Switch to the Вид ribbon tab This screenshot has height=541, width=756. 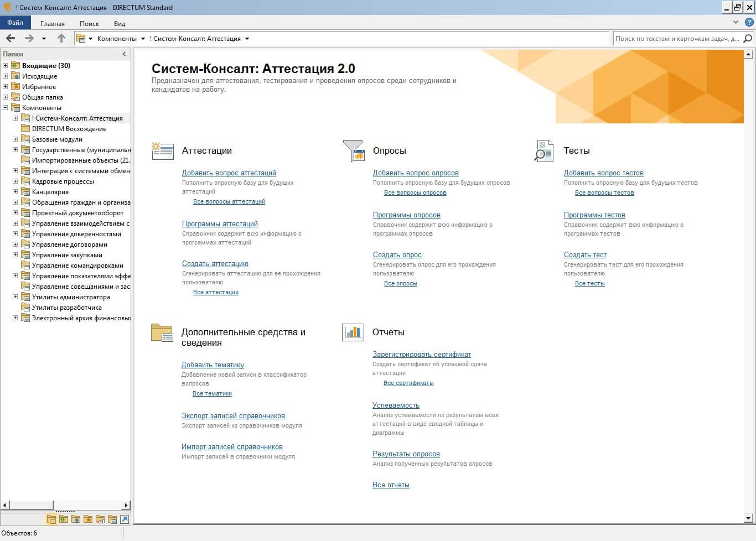(120, 23)
